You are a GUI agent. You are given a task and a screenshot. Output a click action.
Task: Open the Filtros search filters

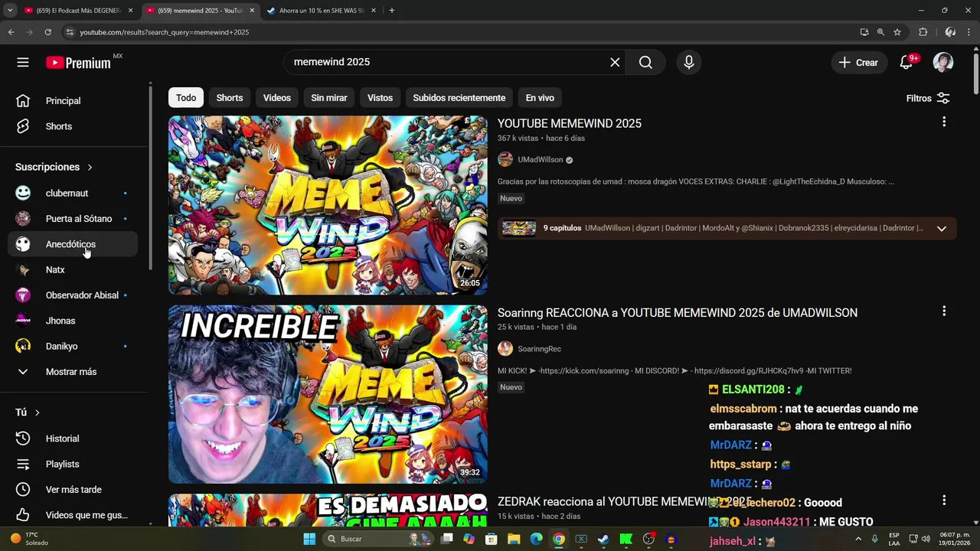coord(928,98)
